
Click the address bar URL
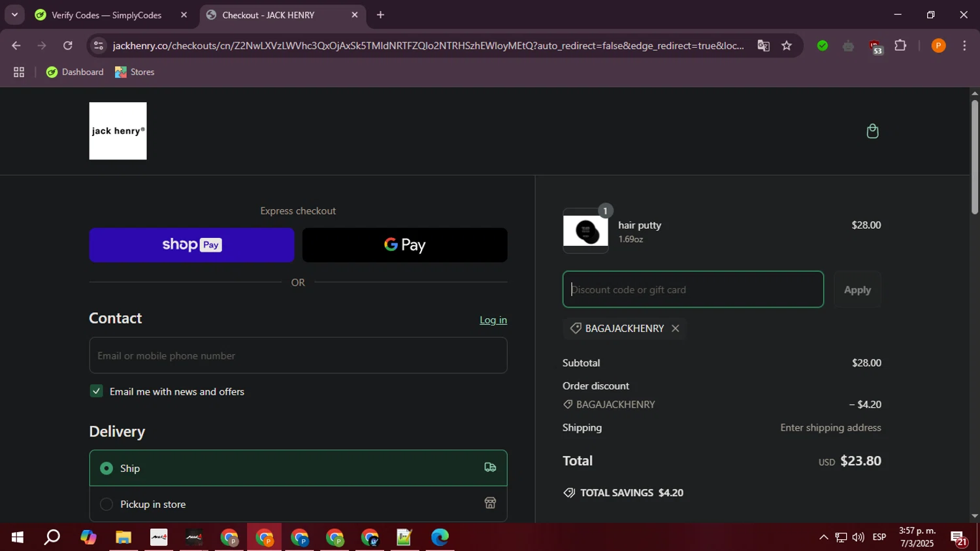[428, 46]
